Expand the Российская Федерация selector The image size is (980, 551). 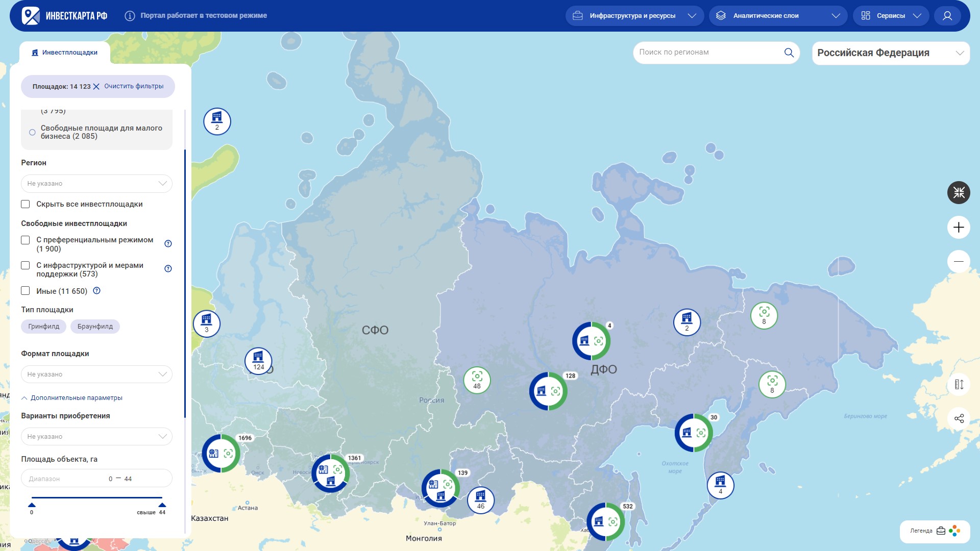(x=890, y=53)
